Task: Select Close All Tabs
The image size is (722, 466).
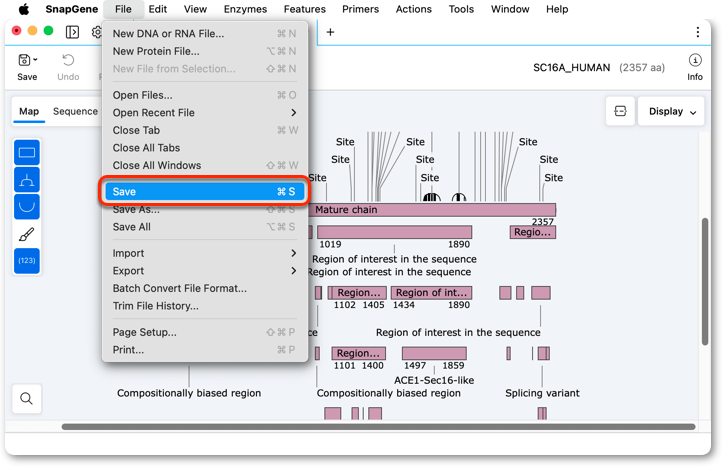Action: coord(204,148)
